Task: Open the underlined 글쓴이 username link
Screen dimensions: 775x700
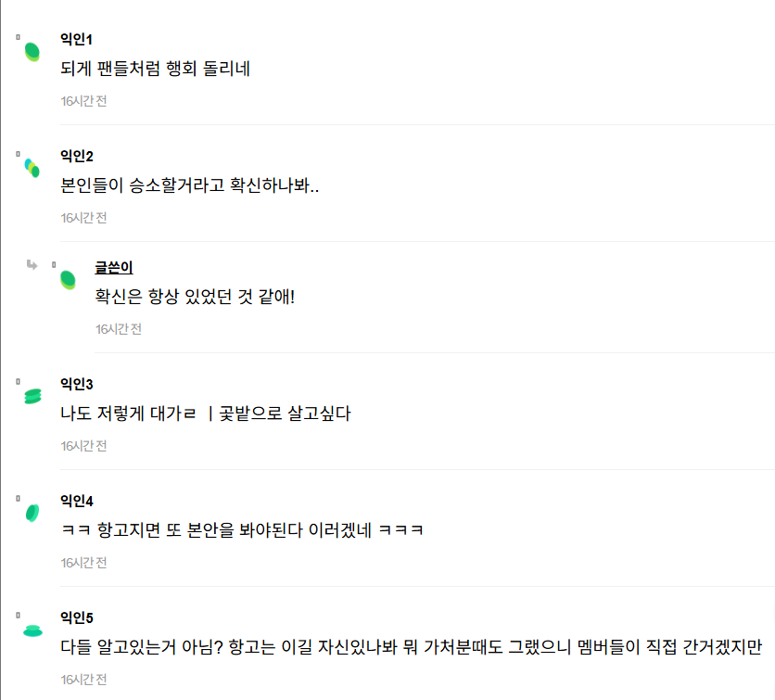Action: pyautogui.click(x=113, y=267)
